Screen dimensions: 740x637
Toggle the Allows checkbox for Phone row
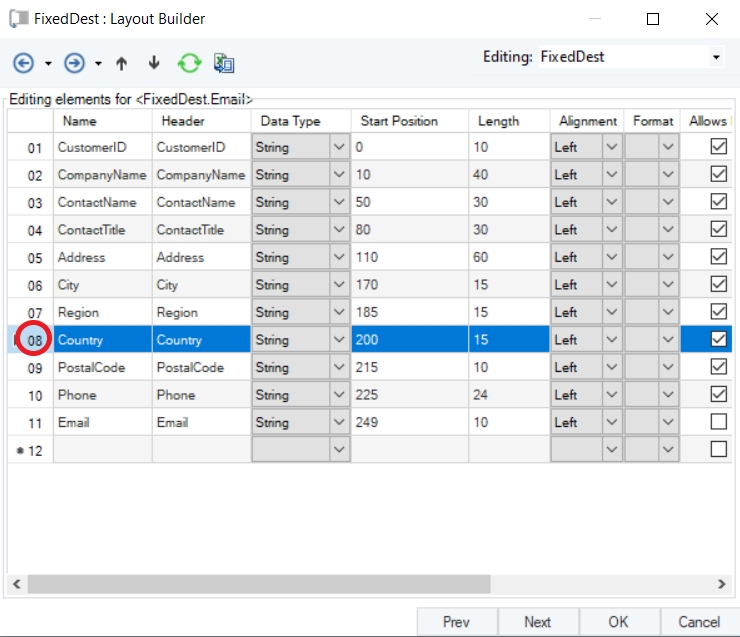tap(718, 395)
